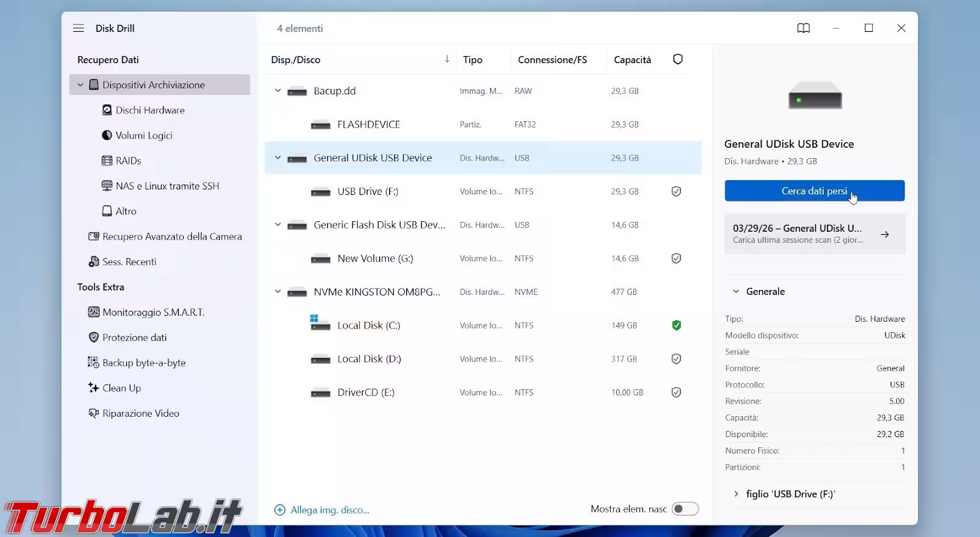Go to Sess. Recenti
Viewport: 980px width, 537px height.
pyautogui.click(x=129, y=262)
